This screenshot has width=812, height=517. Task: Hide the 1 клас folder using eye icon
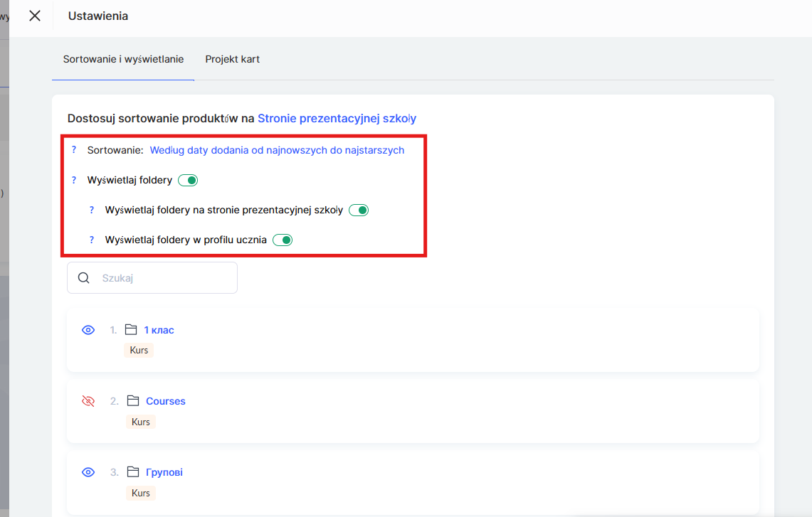pos(88,330)
